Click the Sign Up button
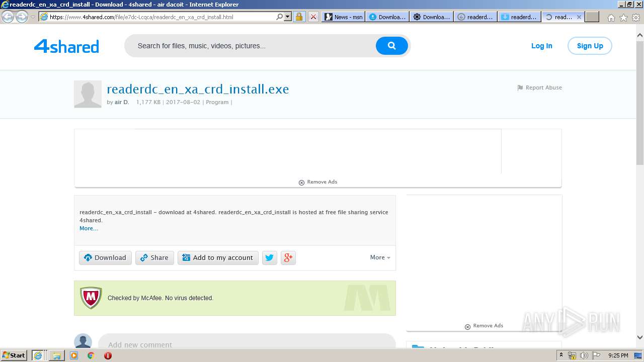The height and width of the screenshot is (362, 644). pos(590,46)
